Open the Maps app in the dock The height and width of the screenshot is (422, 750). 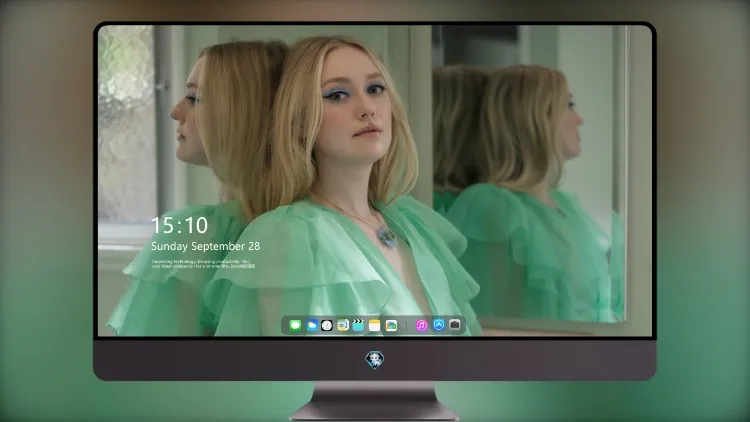click(x=342, y=325)
